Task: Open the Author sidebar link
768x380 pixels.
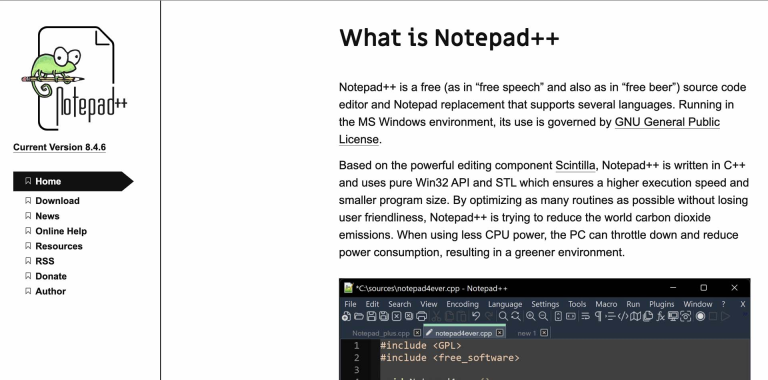Action: click(50, 291)
